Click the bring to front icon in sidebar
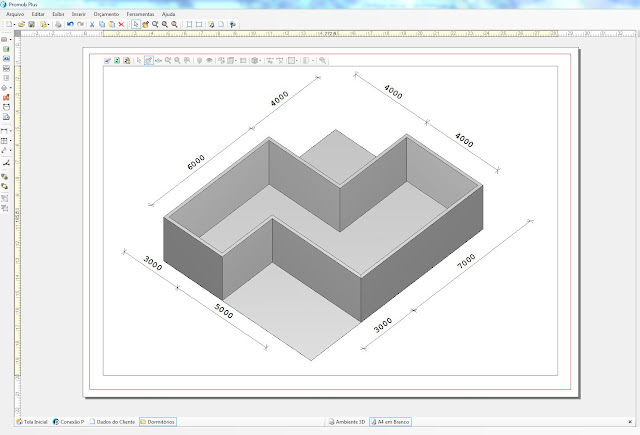 5,177
